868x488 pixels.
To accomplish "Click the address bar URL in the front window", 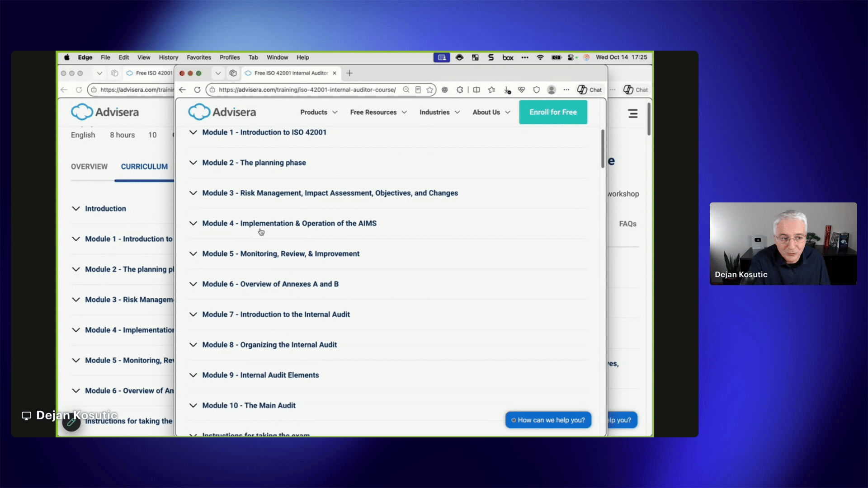I will [307, 90].
